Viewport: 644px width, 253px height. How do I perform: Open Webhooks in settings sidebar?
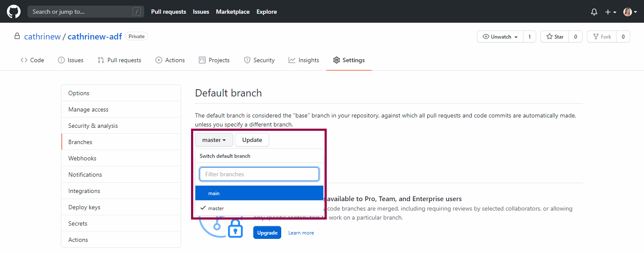(x=82, y=158)
